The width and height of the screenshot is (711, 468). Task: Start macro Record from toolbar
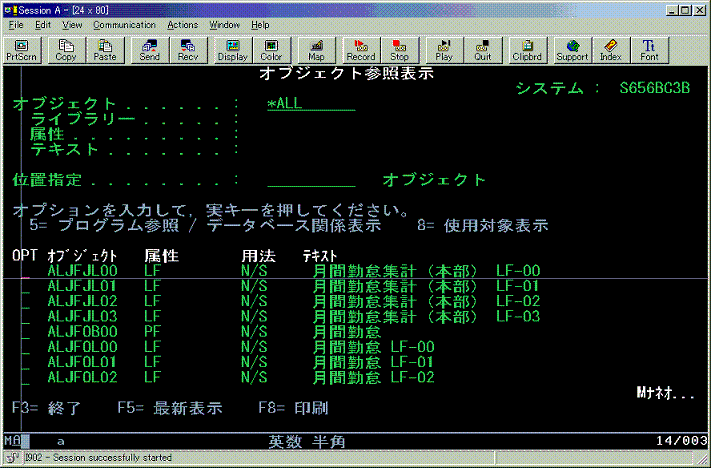coord(360,50)
